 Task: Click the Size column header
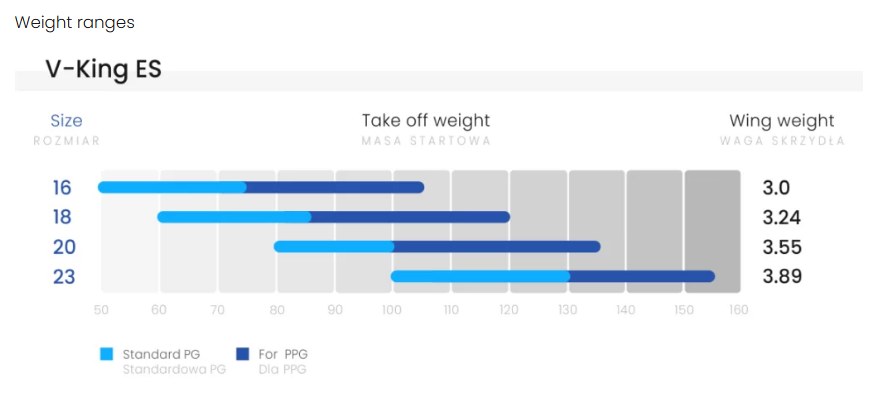click(66, 121)
